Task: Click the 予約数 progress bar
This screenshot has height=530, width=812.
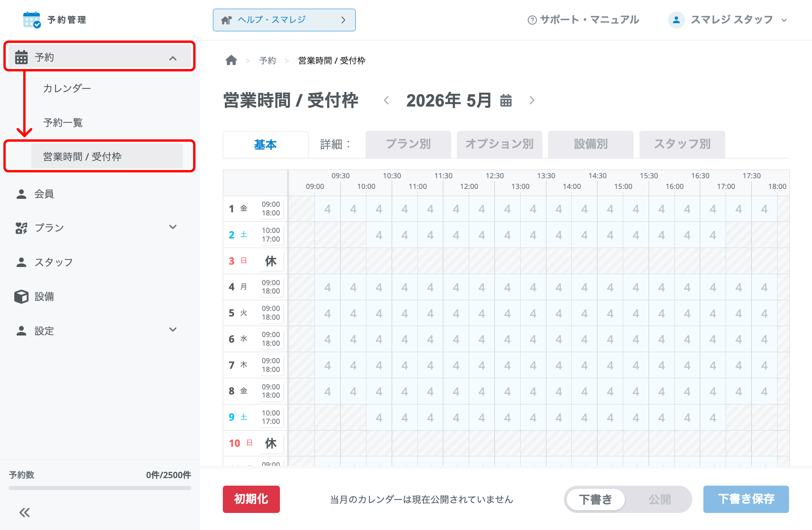Action: click(100, 488)
